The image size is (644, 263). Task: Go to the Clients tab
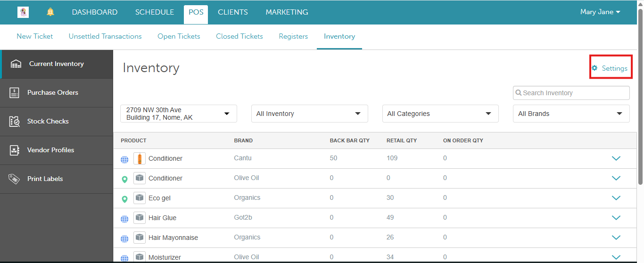click(x=234, y=12)
